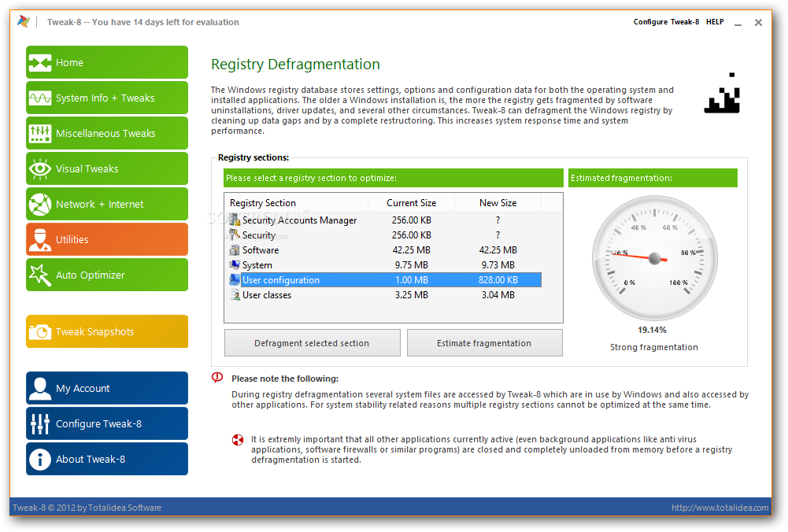Click the 9.75 MB current size cell
This screenshot has width=788, height=532.
[x=411, y=264]
